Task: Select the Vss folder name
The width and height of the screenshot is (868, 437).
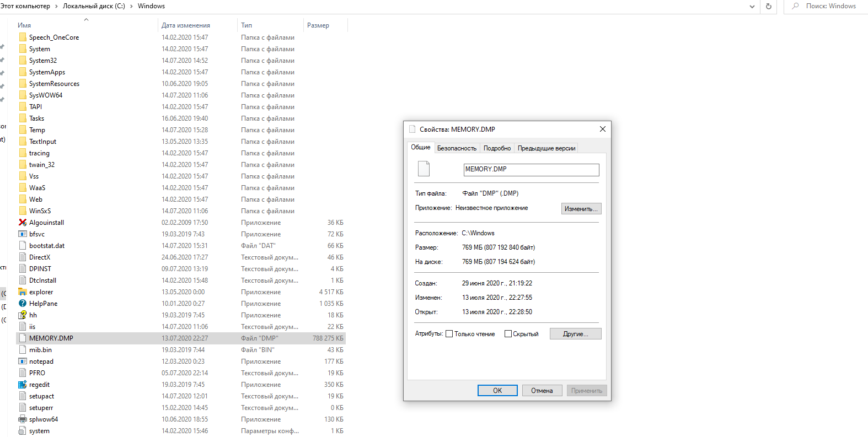Action: (34, 176)
